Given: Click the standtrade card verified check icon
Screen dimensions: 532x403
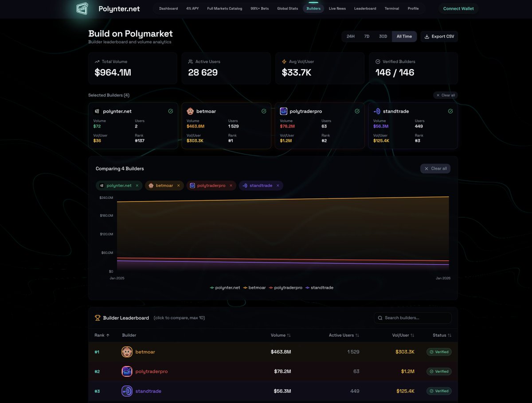Looking at the screenshot, I should [450, 111].
